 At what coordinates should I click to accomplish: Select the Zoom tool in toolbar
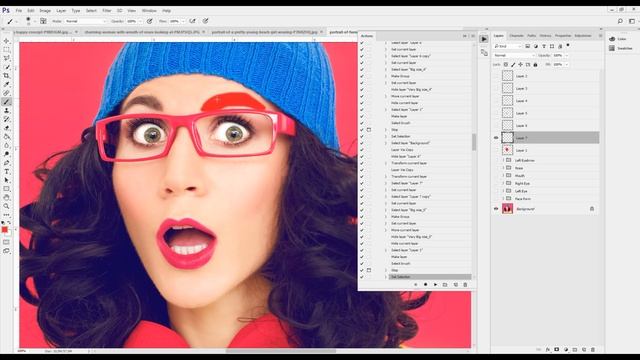pos(6,206)
